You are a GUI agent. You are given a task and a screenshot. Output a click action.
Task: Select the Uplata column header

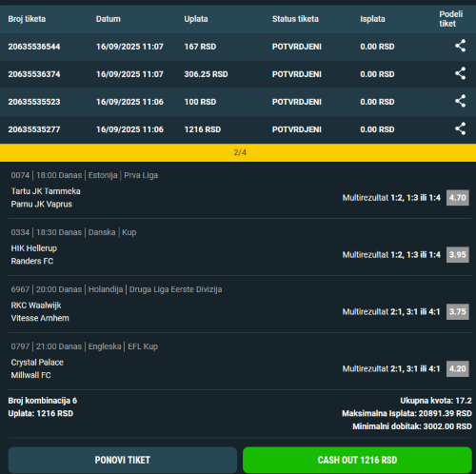point(196,19)
